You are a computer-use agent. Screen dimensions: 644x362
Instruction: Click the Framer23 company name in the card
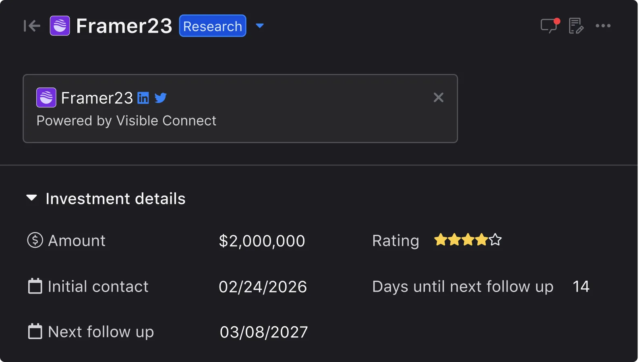pos(97,98)
